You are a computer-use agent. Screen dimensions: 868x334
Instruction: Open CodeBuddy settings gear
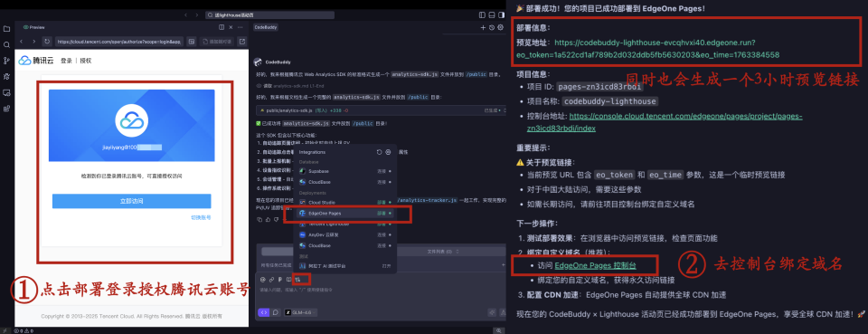pos(500,27)
